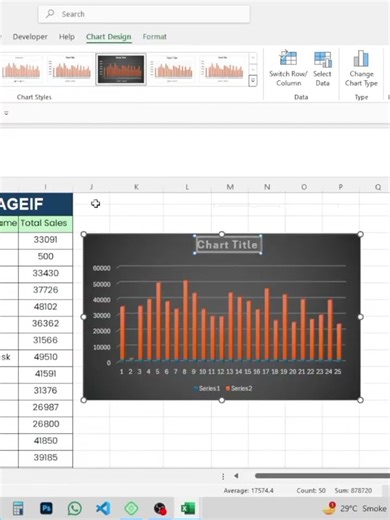Click the Chart Title text box
Screen dimensions: 390x520
point(228,245)
